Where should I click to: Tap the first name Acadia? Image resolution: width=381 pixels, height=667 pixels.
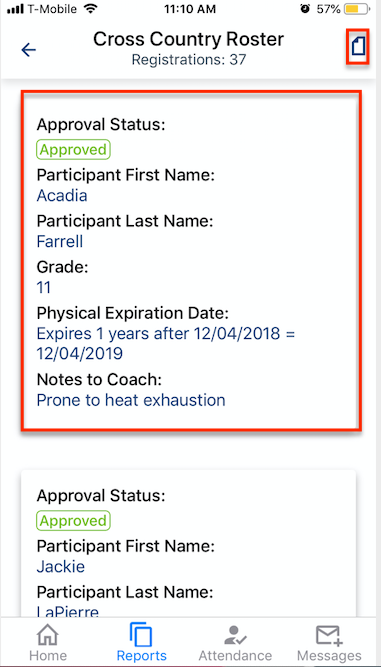pyautogui.click(x=62, y=196)
